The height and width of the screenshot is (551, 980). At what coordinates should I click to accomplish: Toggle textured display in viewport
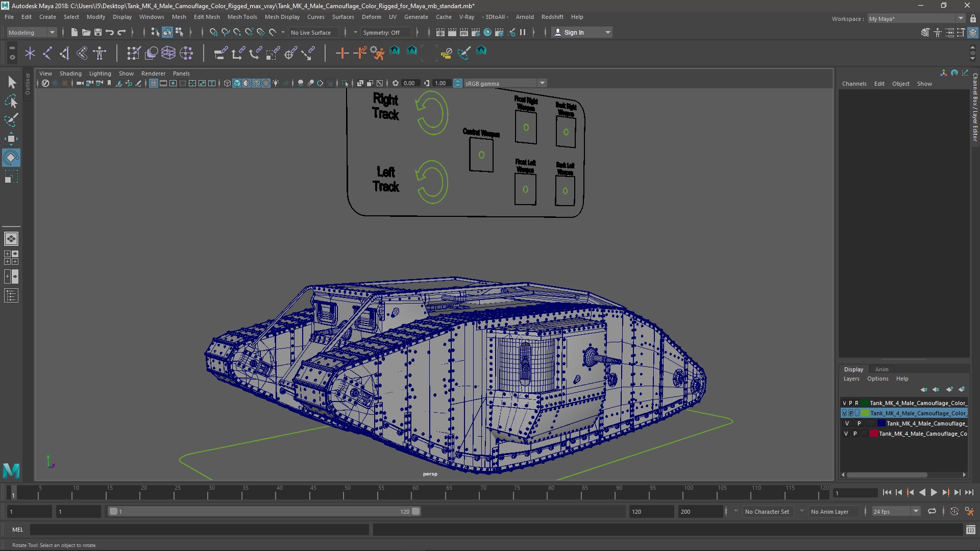[266, 83]
